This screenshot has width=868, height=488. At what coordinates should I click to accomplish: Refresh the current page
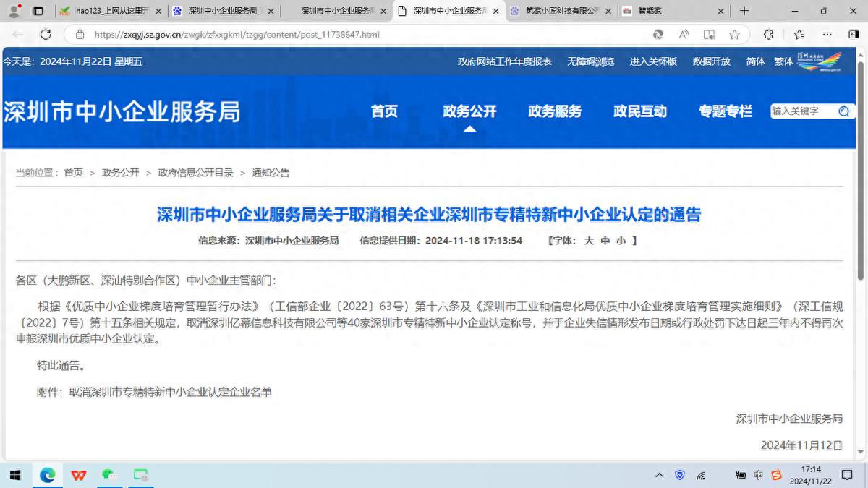coord(46,34)
